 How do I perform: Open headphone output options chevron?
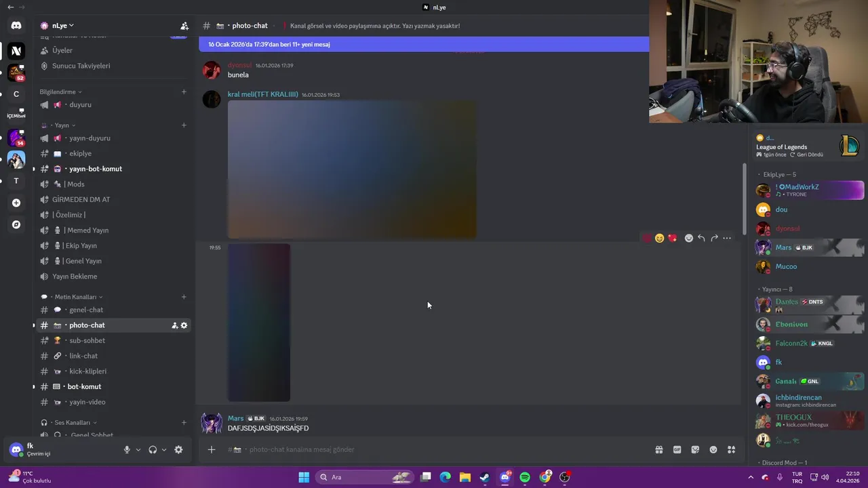coord(164,449)
